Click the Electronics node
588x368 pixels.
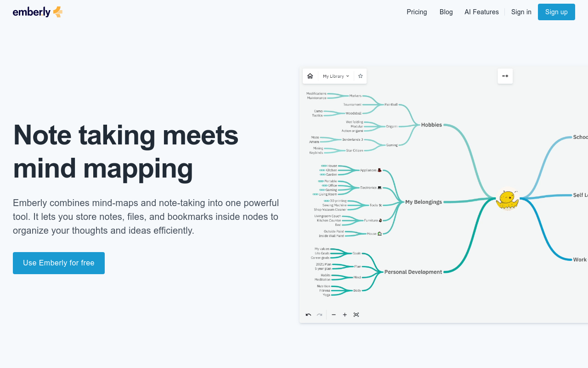click(371, 187)
